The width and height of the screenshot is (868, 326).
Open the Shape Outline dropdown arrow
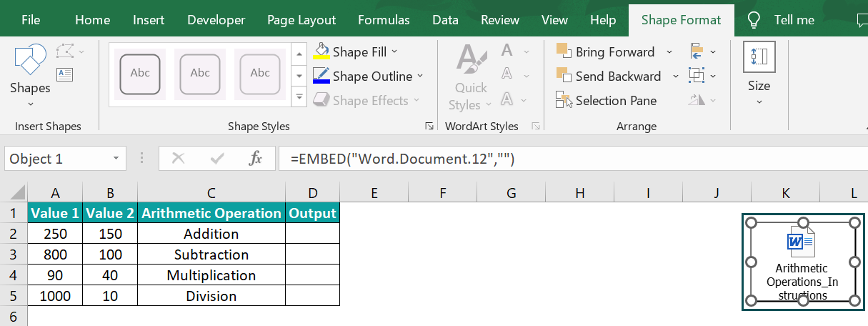point(420,76)
